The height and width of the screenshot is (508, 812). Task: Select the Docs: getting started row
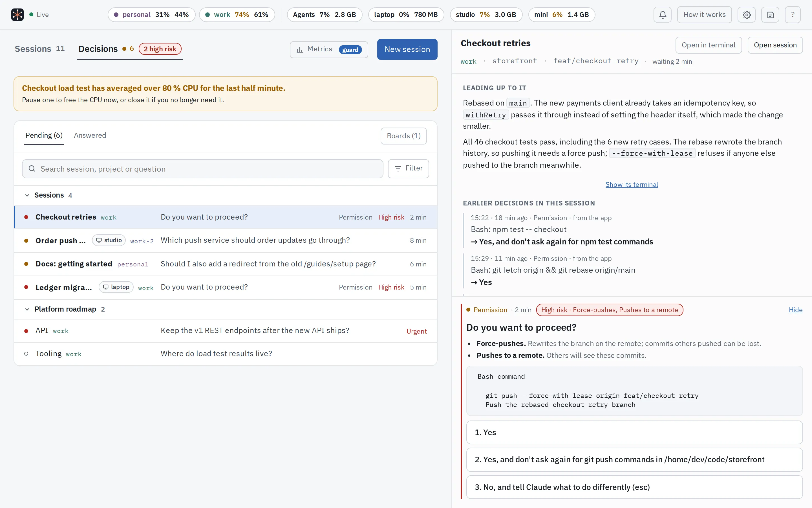point(226,264)
